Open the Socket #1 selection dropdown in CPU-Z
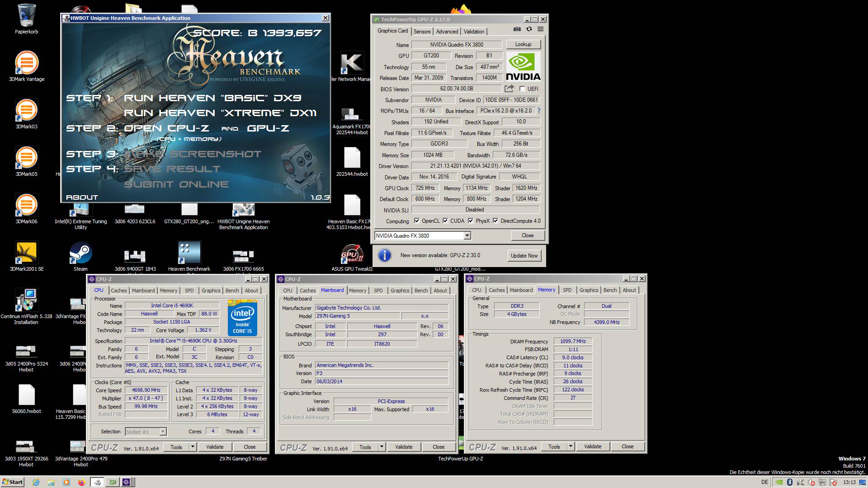 (x=163, y=432)
